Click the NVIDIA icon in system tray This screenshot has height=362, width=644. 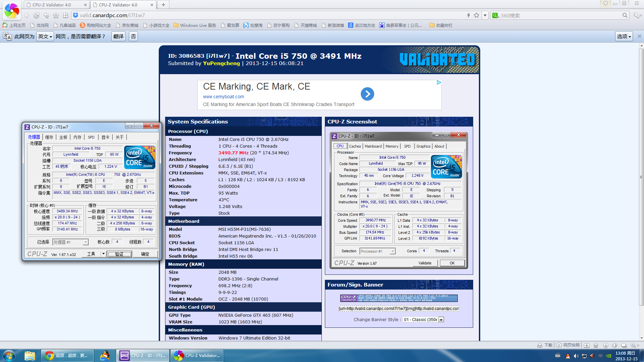[608, 356]
